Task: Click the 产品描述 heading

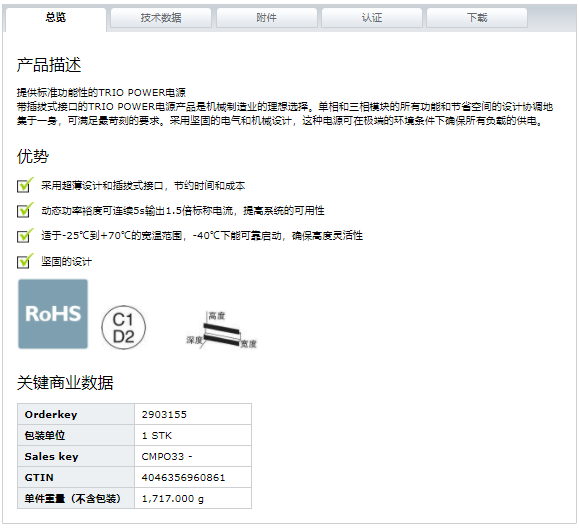Action: pyautogui.click(x=49, y=65)
